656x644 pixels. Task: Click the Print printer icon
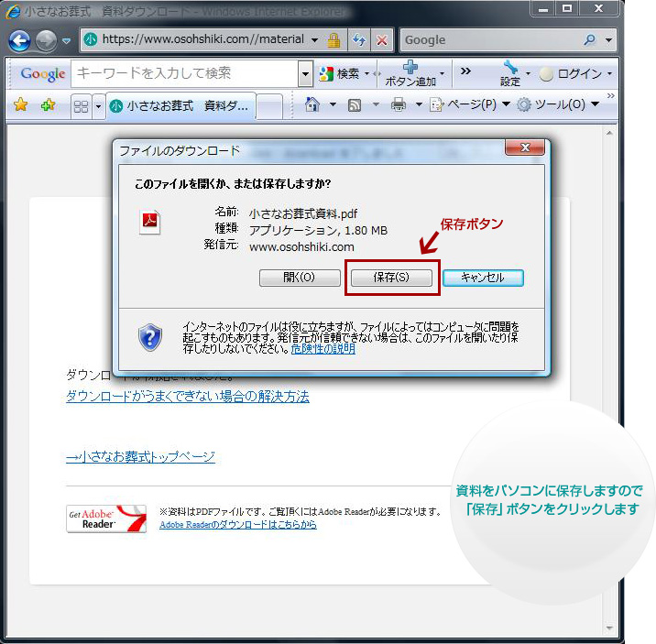[x=398, y=104]
